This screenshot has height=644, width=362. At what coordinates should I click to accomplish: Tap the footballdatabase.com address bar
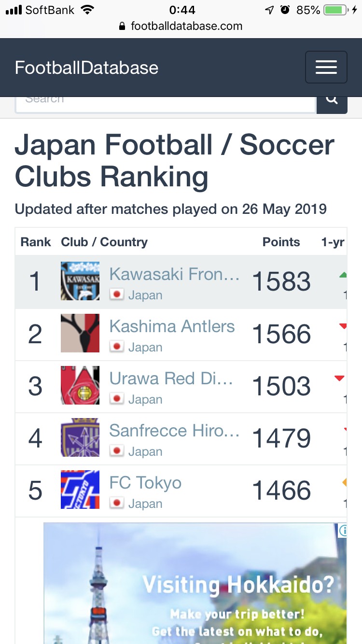click(x=181, y=26)
